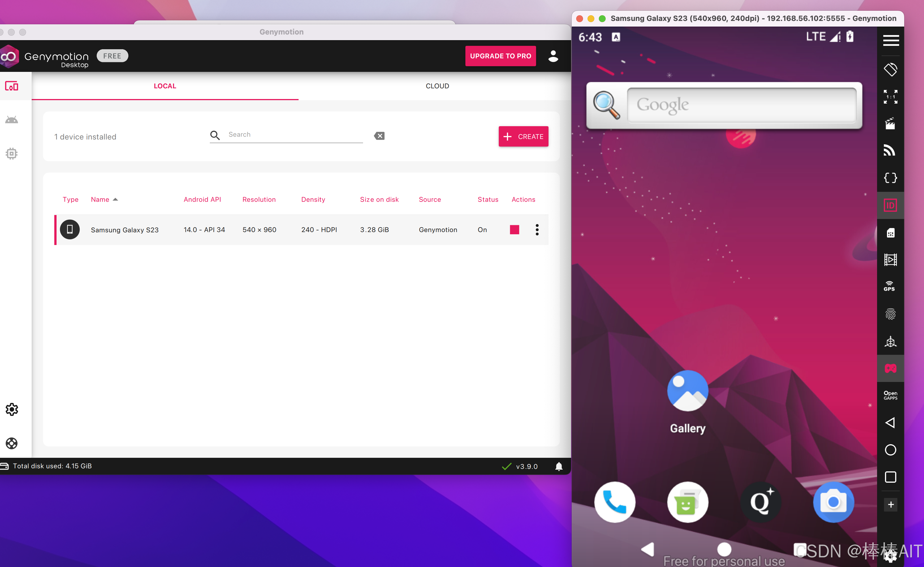The image size is (924, 567).
Task: Click the FREE license badge
Action: click(x=112, y=56)
